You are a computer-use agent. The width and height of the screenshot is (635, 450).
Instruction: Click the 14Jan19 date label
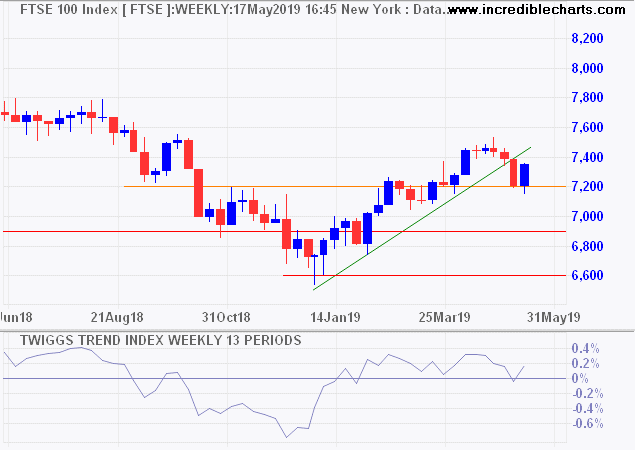point(335,317)
